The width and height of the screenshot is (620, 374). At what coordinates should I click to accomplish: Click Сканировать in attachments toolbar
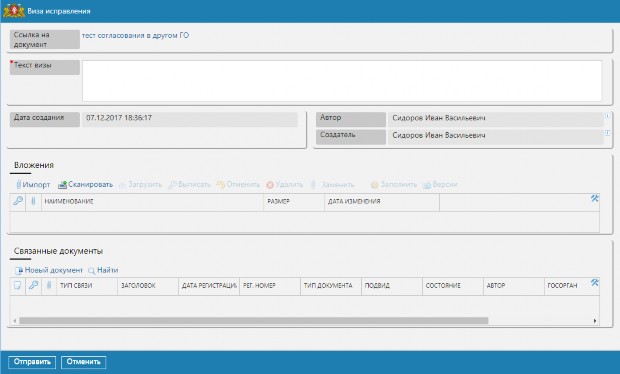point(85,185)
